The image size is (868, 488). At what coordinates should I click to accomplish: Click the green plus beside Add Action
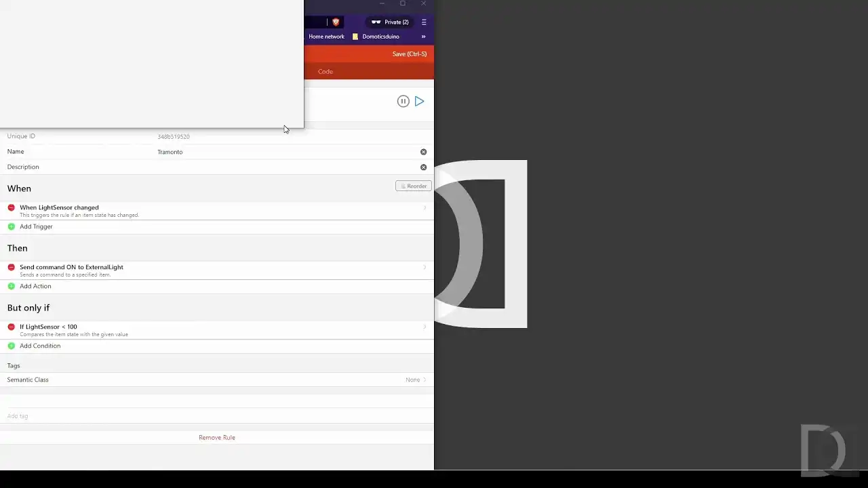(11, 286)
